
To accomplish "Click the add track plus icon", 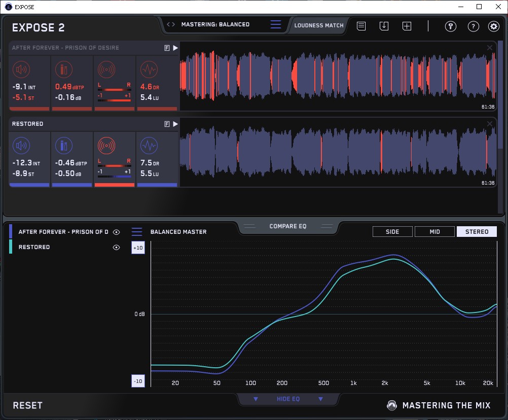I will click(x=407, y=26).
